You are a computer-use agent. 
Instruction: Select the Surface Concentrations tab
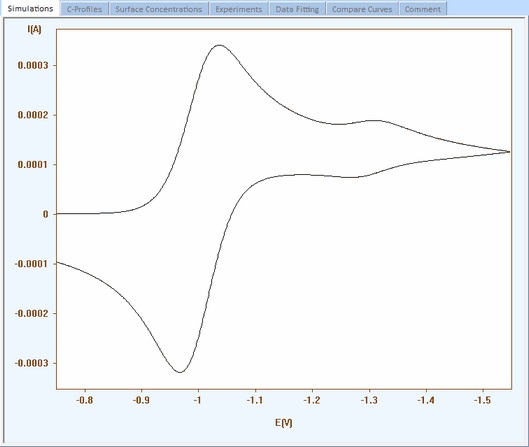coord(159,9)
